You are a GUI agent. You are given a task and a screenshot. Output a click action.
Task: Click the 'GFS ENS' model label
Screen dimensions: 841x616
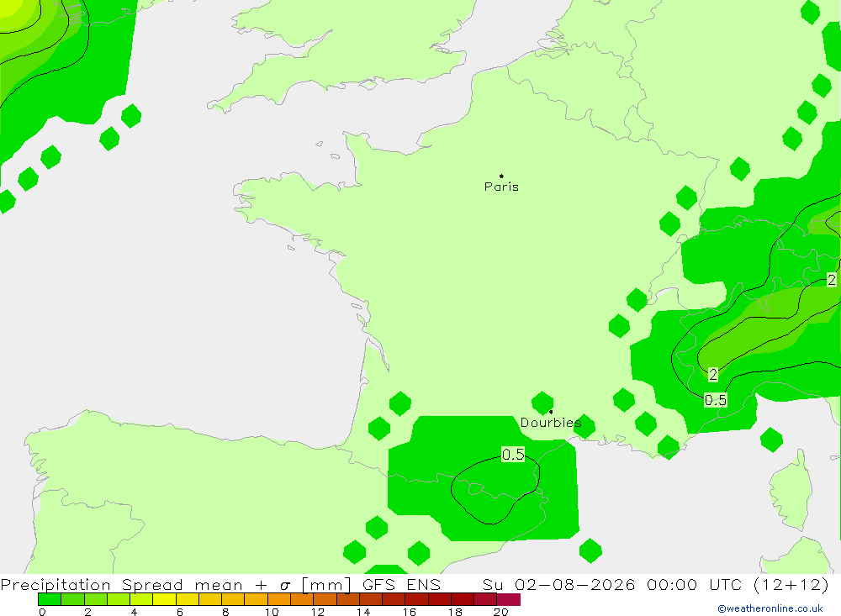click(x=401, y=584)
